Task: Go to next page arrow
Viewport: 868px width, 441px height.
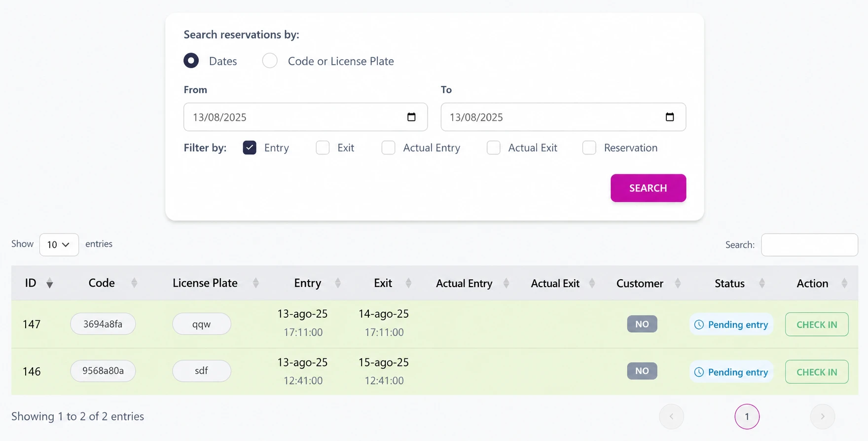Action: coord(823,417)
